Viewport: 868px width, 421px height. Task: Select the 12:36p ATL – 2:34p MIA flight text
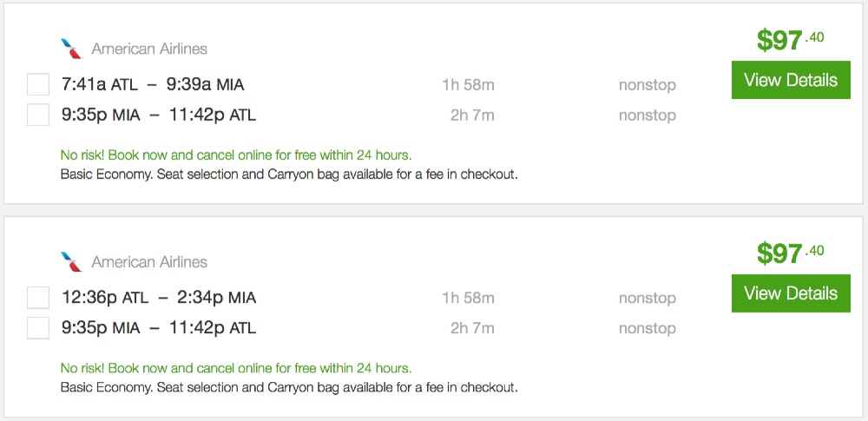tap(159, 298)
